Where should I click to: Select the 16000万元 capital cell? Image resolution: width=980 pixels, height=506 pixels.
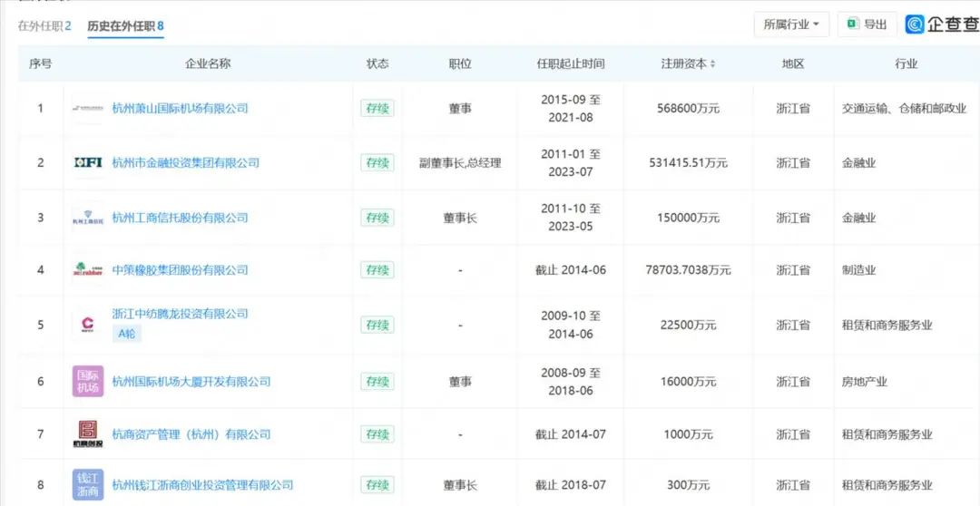[x=688, y=381]
